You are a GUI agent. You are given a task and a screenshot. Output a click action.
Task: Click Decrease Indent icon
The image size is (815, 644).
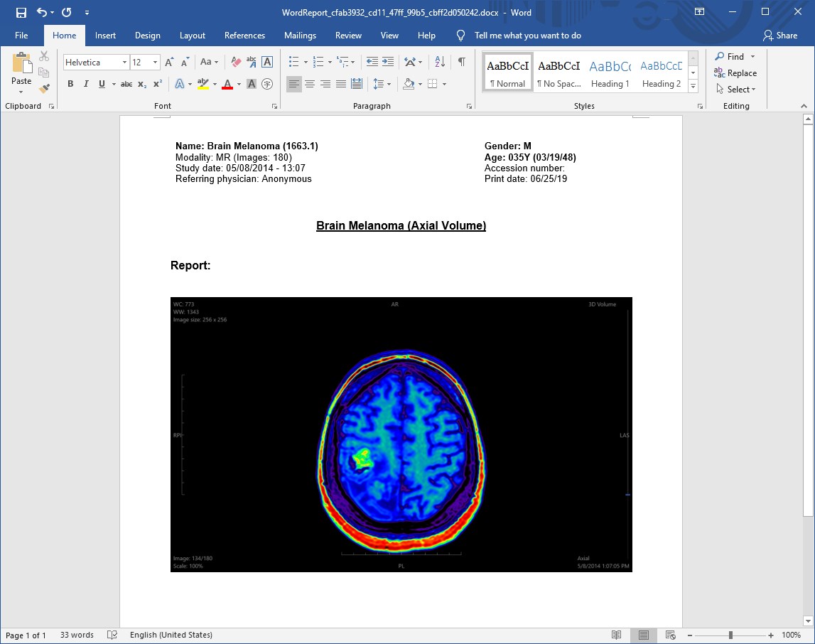(x=372, y=62)
